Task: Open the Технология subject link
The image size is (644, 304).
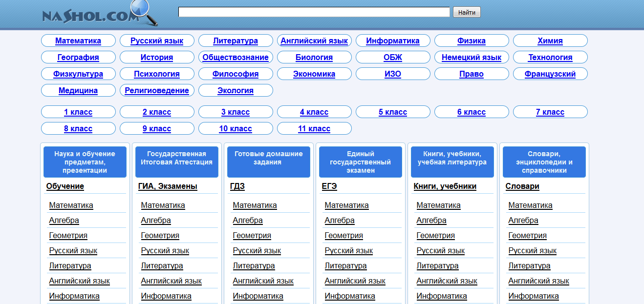Action: [550, 58]
